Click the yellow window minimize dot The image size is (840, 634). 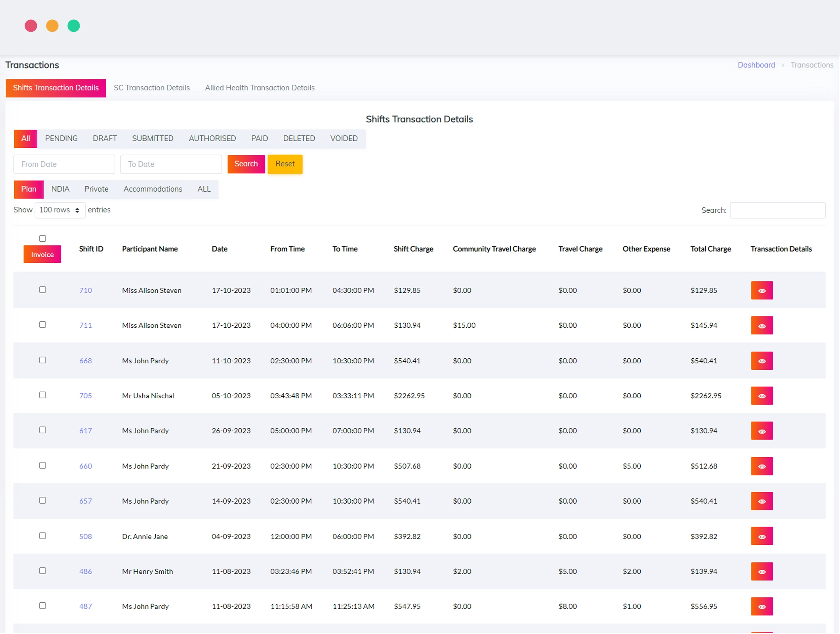[x=52, y=26]
